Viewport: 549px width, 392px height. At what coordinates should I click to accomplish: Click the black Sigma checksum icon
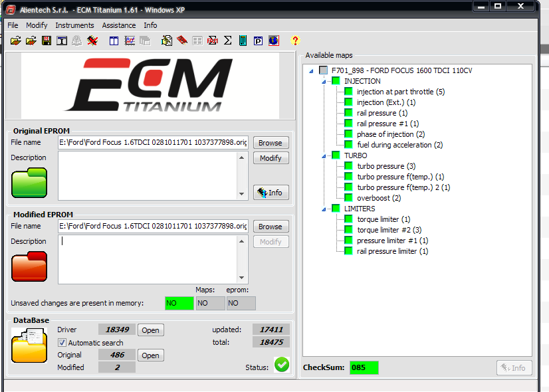tap(227, 41)
